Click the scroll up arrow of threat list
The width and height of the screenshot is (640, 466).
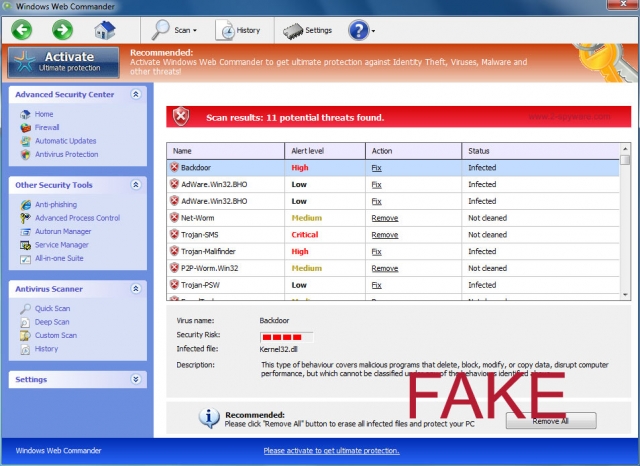[x=624, y=148]
